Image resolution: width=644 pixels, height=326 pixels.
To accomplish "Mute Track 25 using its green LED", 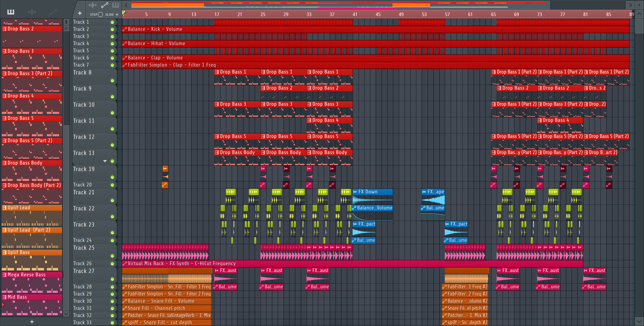I will [x=112, y=256].
